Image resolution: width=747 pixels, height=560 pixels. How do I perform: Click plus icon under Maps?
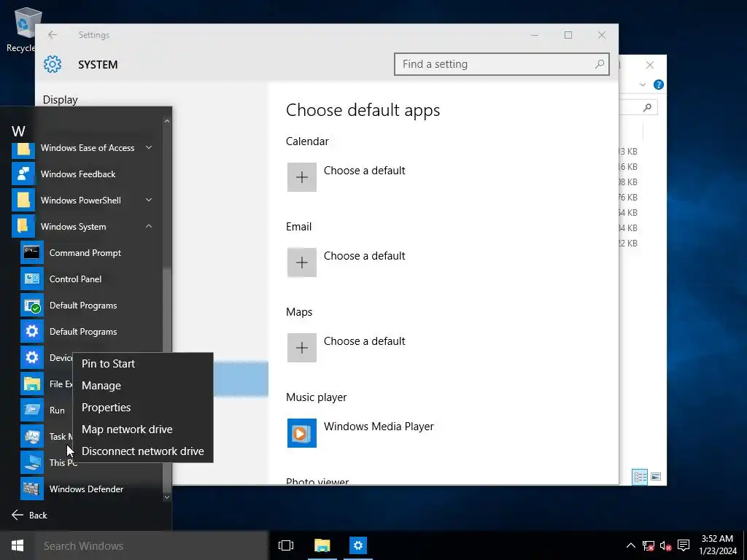click(301, 348)
